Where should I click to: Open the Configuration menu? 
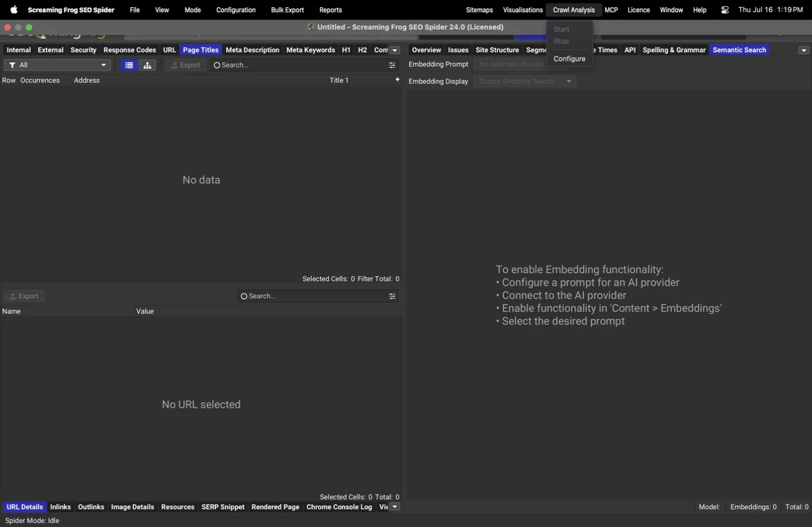[236, 10]
